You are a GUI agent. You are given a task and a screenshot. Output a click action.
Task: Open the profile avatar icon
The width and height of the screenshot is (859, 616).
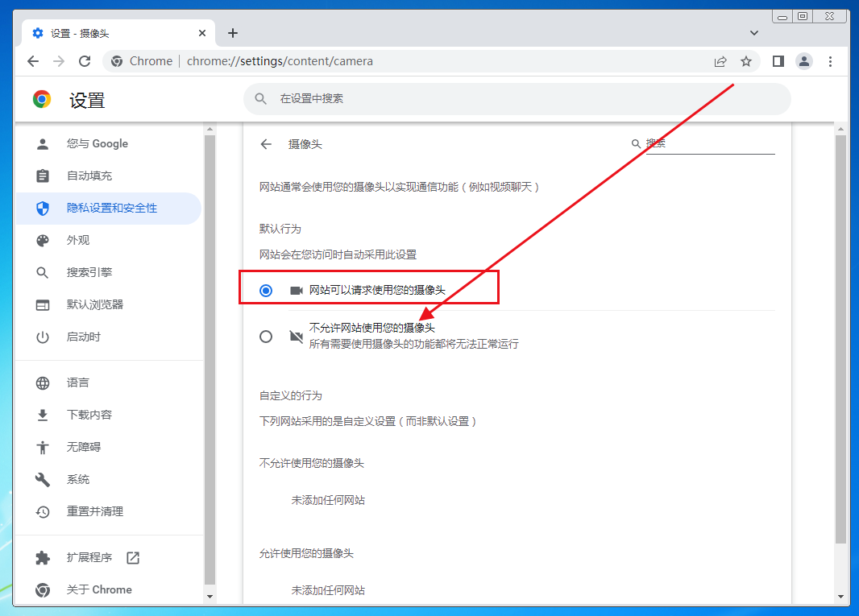804,61
